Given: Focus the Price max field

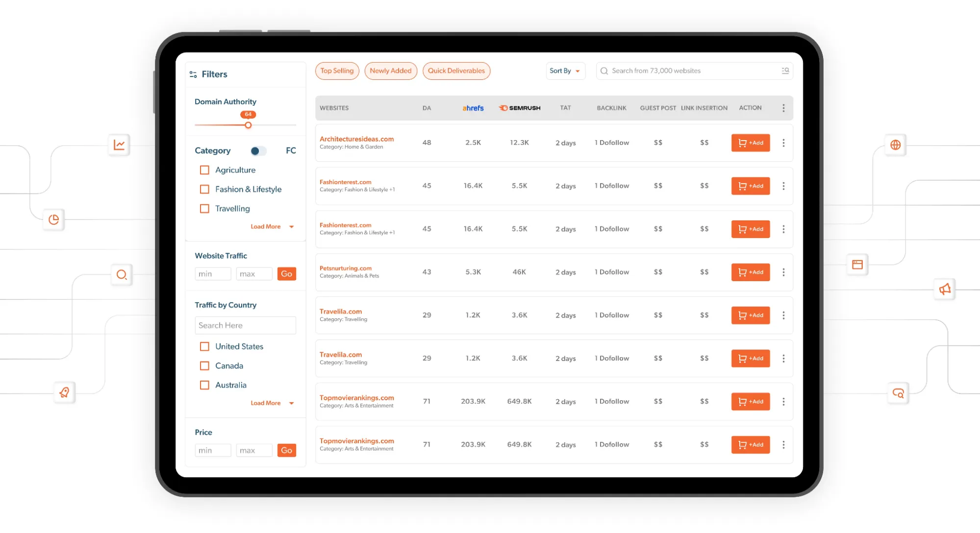Looking at the screenshot, I should click(254, 451).
